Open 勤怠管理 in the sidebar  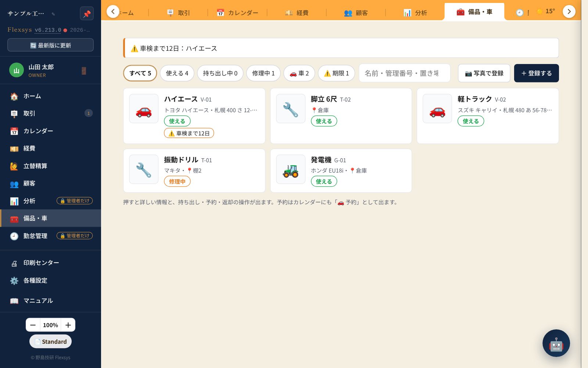[50, 236]
